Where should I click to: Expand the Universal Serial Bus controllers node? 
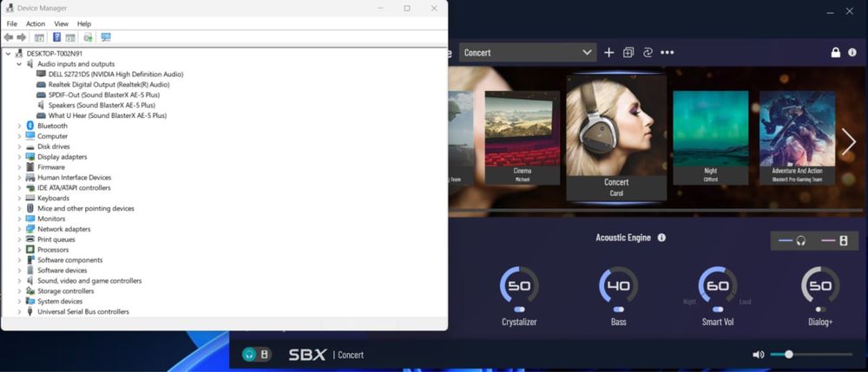tap(19, 312)
